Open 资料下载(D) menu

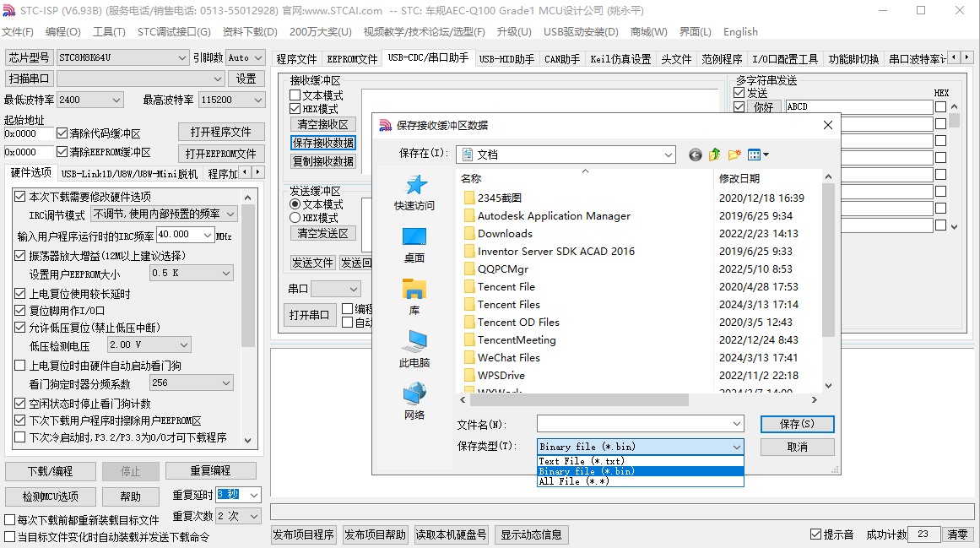[250, 32]
